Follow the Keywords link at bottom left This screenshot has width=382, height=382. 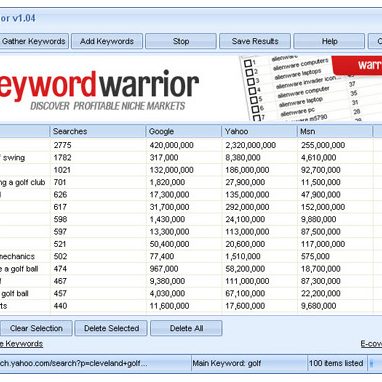21,344
